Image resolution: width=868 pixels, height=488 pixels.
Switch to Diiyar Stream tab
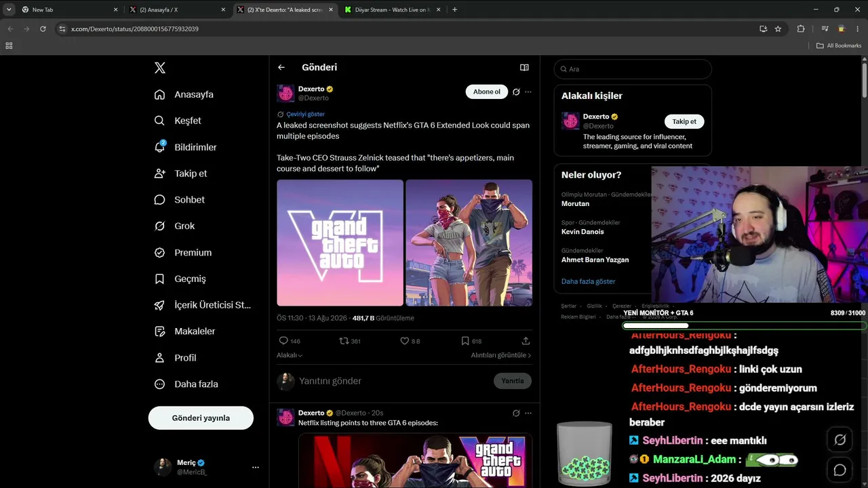coord(393,9)
